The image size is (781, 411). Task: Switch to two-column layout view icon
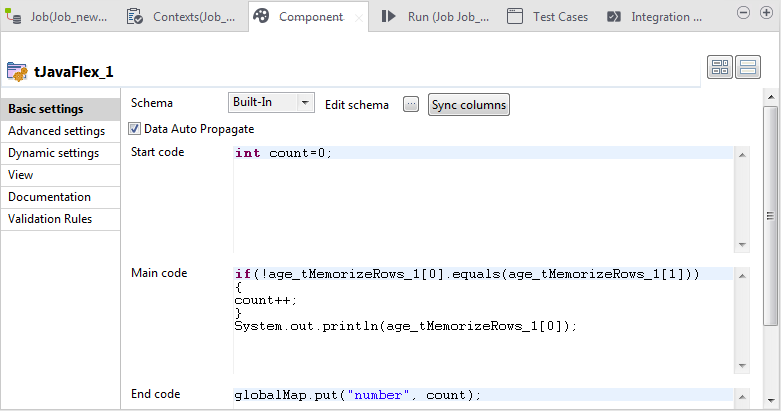tap(720, 67)
